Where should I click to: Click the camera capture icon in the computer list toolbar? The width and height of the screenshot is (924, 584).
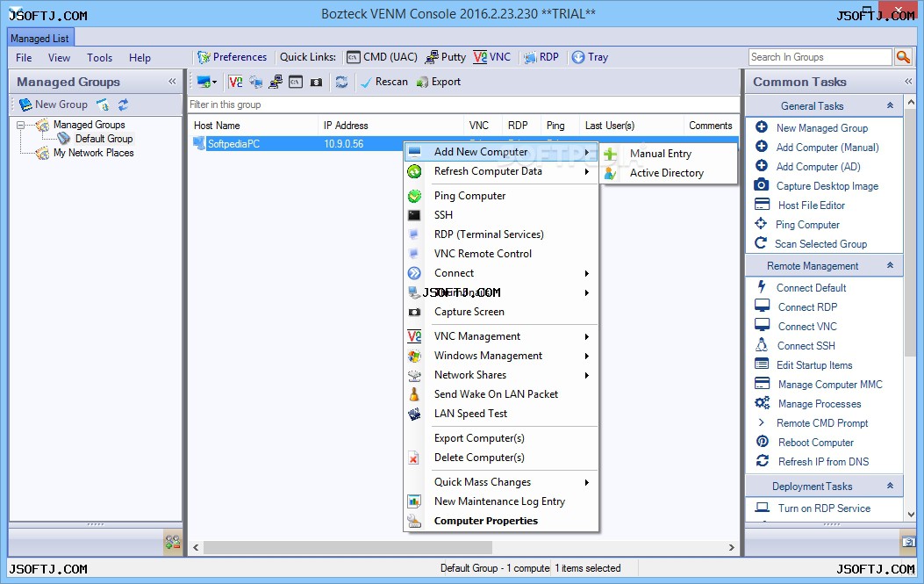(x=316, y=82)
